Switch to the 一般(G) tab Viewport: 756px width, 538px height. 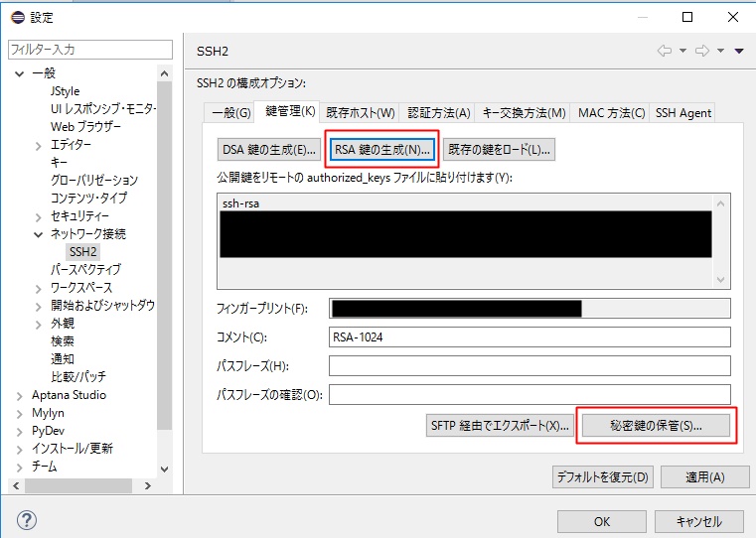pyautogui.click(x=228, y=113)
